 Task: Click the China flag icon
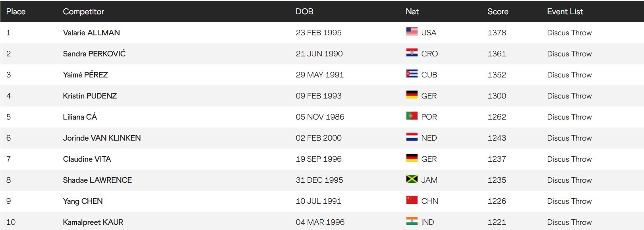(x=412, y=200)
